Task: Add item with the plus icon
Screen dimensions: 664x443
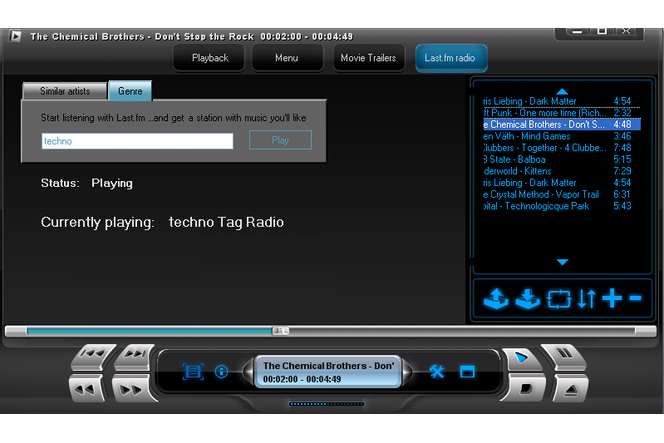Action: click(x=612, y=298)
